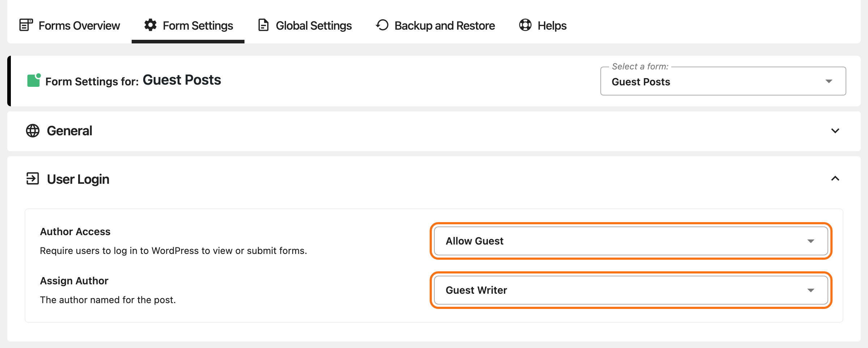Collapse the User Login section chevron

pos(835,178)
